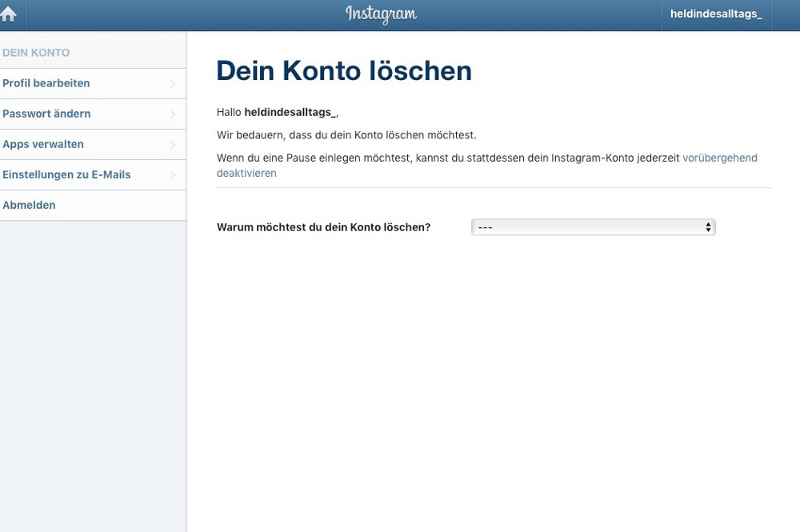Click bold username in Hallo greeting
Screen dimensions: 800x532
[290, 112]
